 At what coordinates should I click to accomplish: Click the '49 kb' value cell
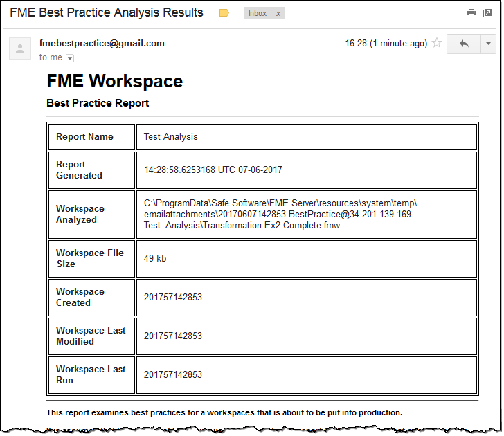[307, 259]
